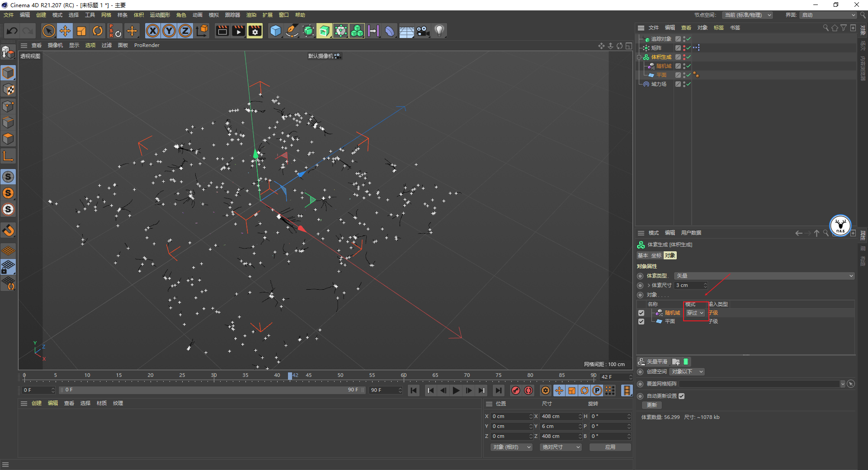Image resolution: width=868 pixels, height=470 pixels.
Task: Click the Camera object icon
Action: click(423, 31)
